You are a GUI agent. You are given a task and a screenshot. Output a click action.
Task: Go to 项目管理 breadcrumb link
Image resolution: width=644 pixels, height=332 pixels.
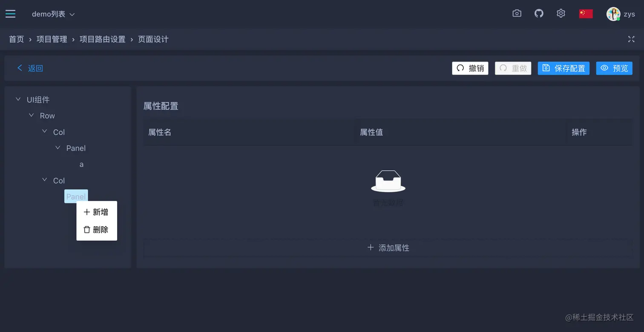click(52, 39)
